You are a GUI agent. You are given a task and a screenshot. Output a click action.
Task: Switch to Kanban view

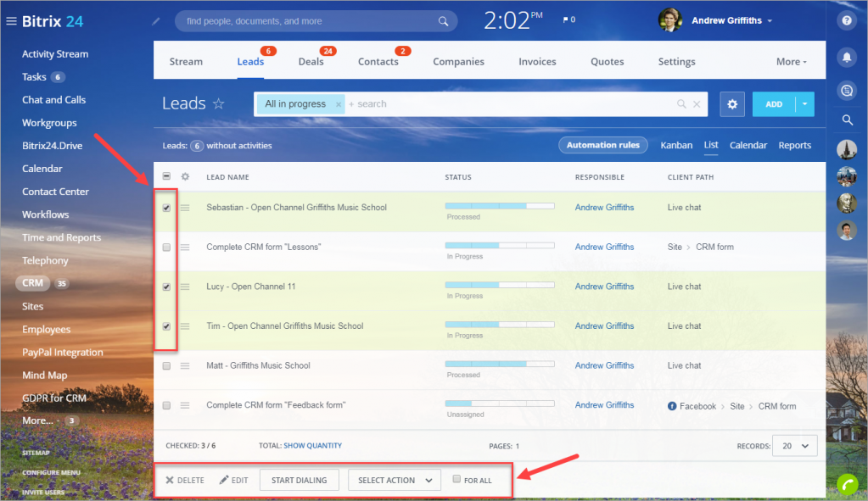click(676, 146)
